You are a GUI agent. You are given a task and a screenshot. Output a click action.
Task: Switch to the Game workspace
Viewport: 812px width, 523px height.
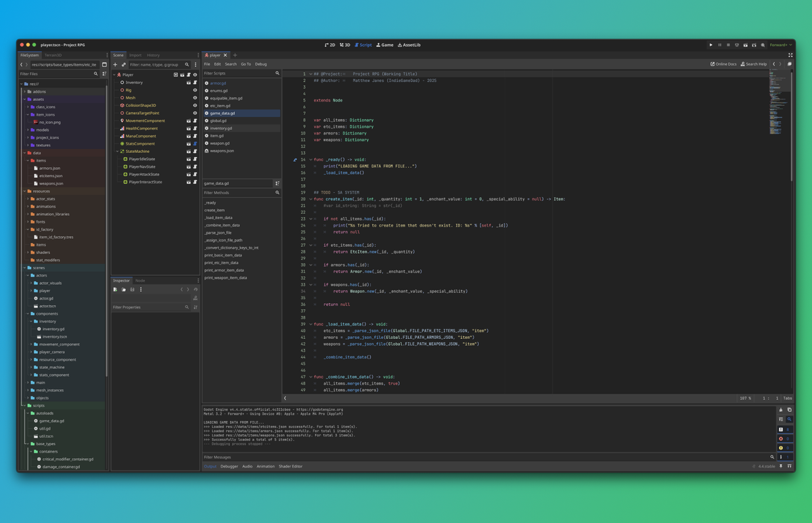(x=385, y=45)
